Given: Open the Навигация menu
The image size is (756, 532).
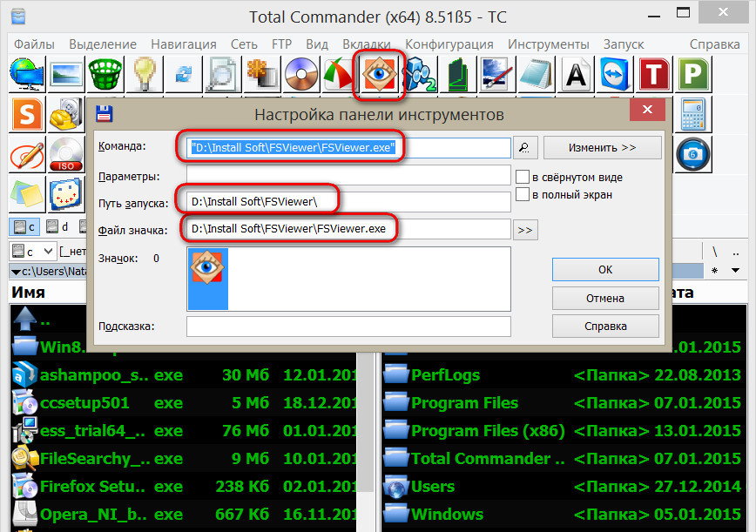Looking at the screenshot, I should 184,44.
